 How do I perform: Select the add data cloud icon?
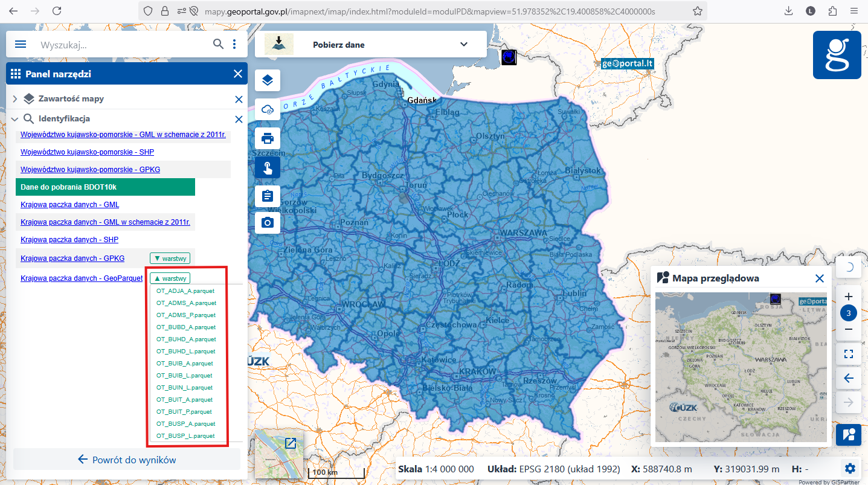[267, 109]
